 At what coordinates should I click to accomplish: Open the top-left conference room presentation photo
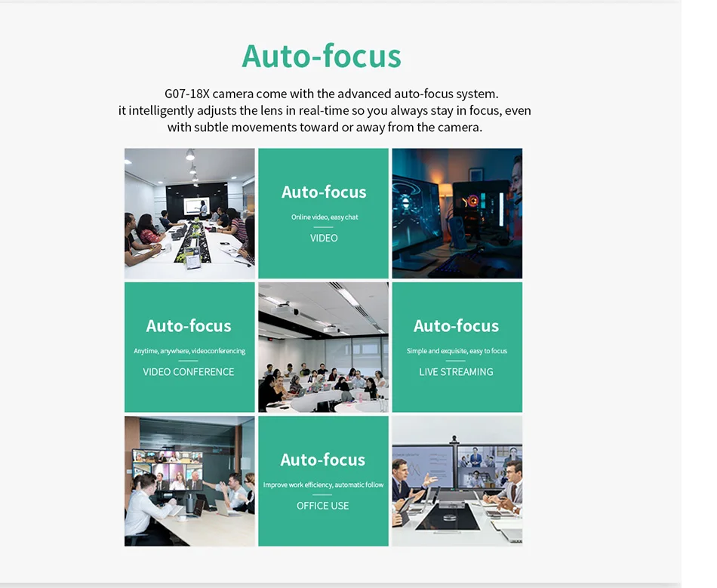tap(189, 214)
